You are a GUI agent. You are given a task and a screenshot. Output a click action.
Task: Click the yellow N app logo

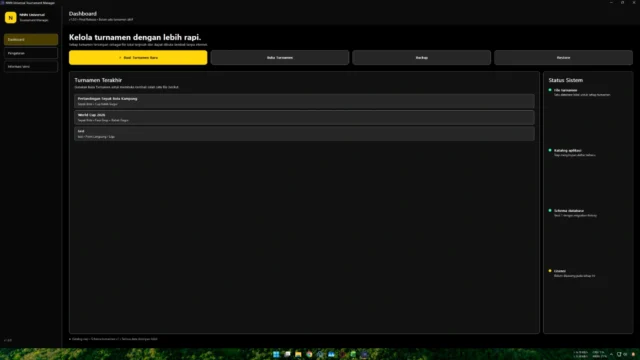tap(11, 18)
